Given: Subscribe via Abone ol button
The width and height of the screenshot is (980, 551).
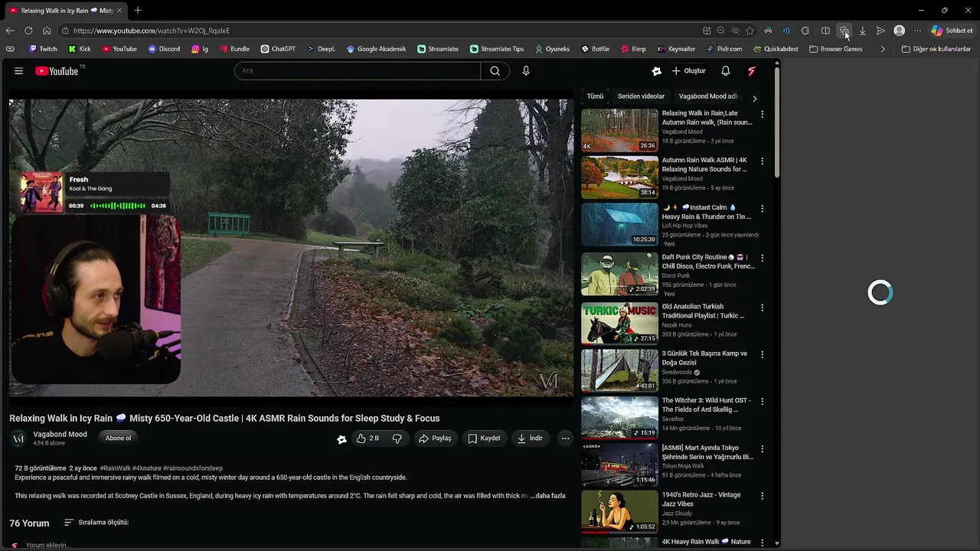Looking at the screenshot, I should click(118, 439).
